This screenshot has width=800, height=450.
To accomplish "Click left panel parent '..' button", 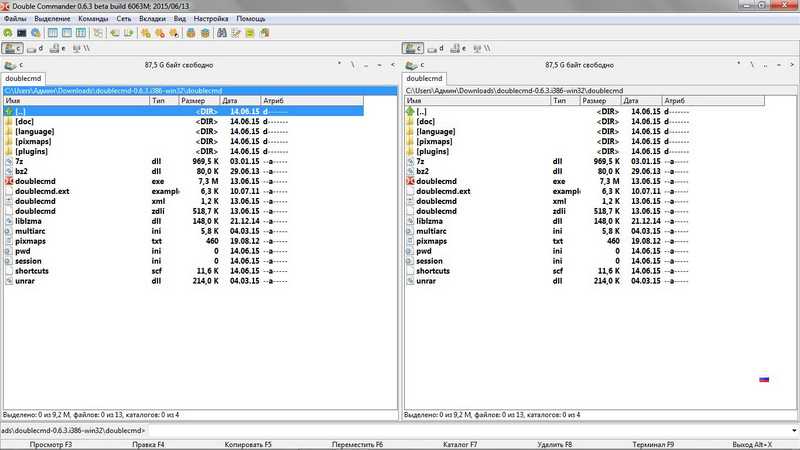I will pyautogui.click(x=366, y=65).
